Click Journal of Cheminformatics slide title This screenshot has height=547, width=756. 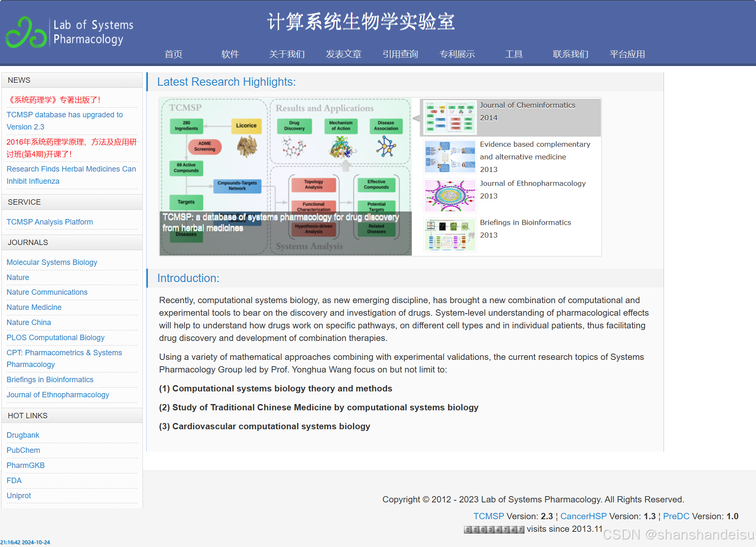pos(527,105)
